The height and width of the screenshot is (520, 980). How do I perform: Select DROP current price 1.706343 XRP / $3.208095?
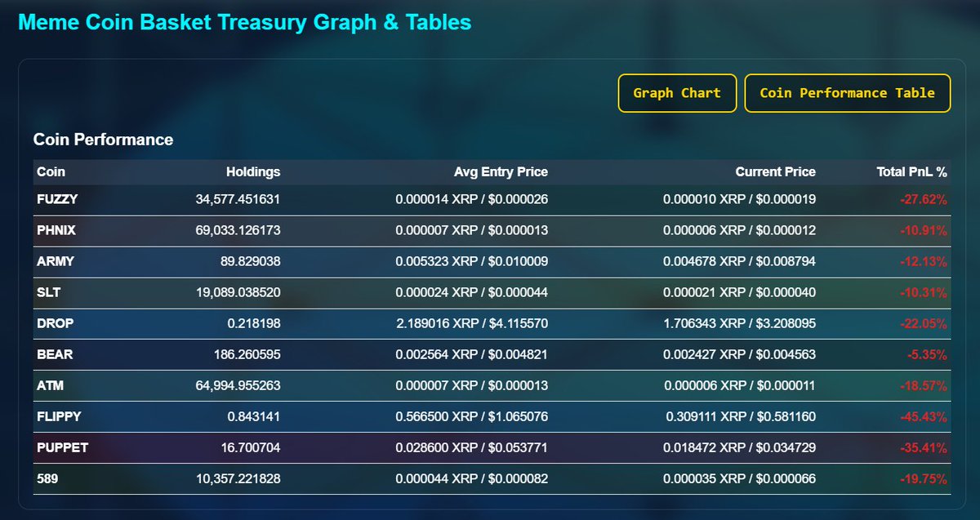tap(740, 323)
